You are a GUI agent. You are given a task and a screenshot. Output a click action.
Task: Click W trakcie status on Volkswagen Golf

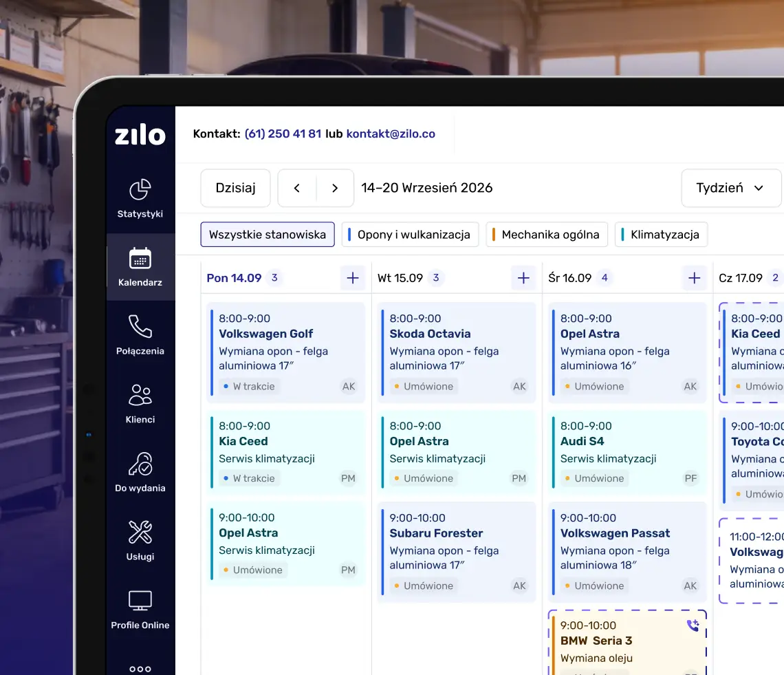(x=248, y=386)
